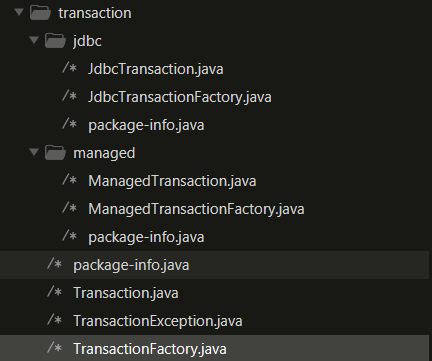Open TransactionException.java file
Image resolution: width=432 pixels, height=361 pixels.
click(158, 321)
